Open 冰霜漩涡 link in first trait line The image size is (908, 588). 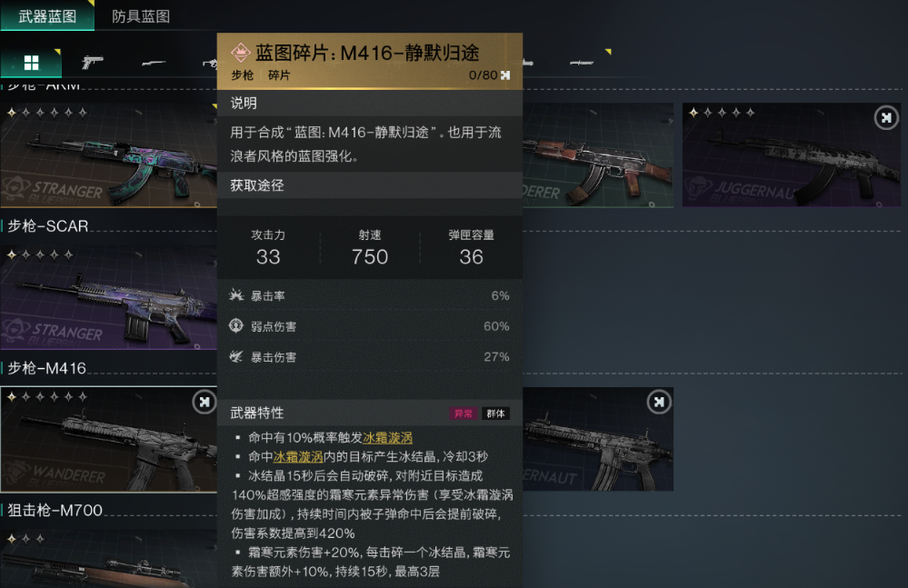tap(387, 437)
